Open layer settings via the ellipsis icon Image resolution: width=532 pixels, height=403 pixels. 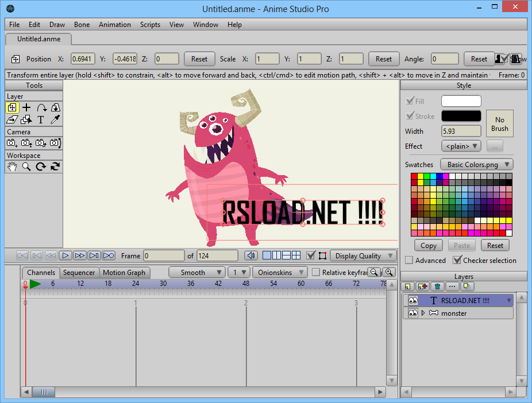coord(452,286)
